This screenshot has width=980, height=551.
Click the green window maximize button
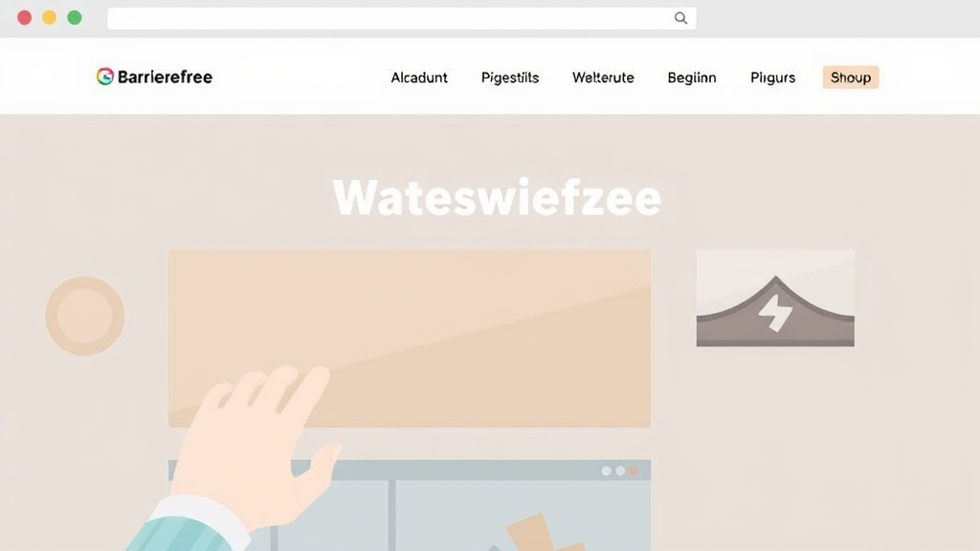[x=75, y=17]
